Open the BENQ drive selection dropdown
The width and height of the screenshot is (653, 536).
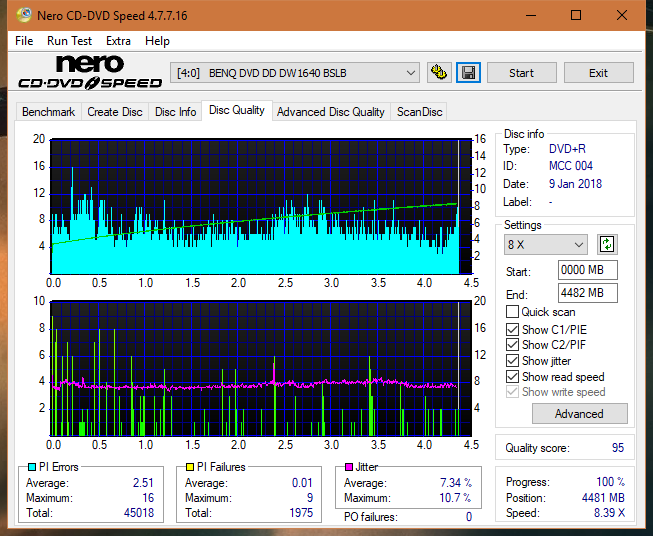294,73
